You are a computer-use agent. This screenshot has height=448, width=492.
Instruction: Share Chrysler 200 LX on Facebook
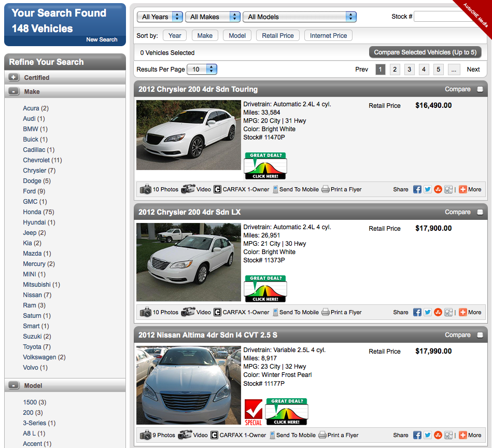pos(417,313)
